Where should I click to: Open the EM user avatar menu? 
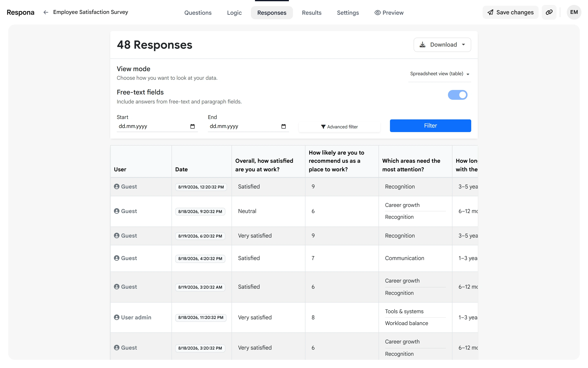point(574,12)
